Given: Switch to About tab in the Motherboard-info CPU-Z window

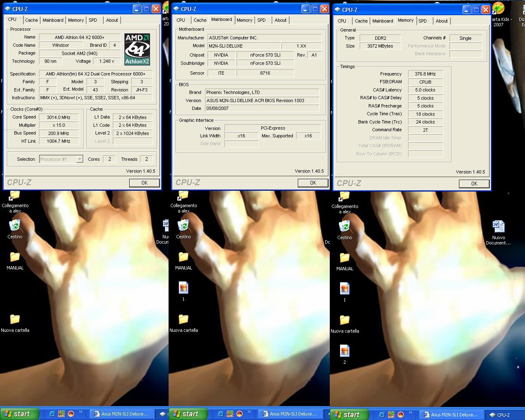Looking at the screenshot, I should click(x=281, y=20).
